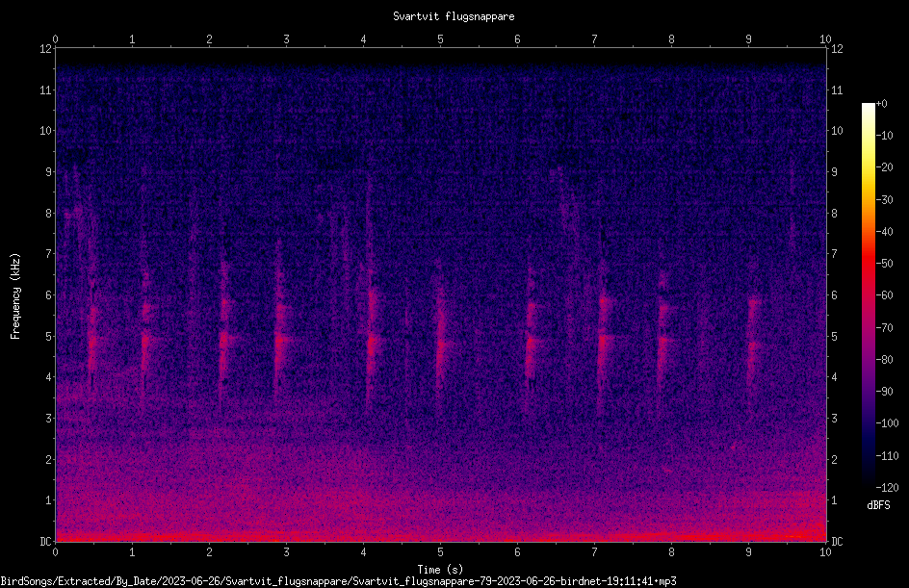Click the title "Svartvit flugsnappare"

coord(454,16)
